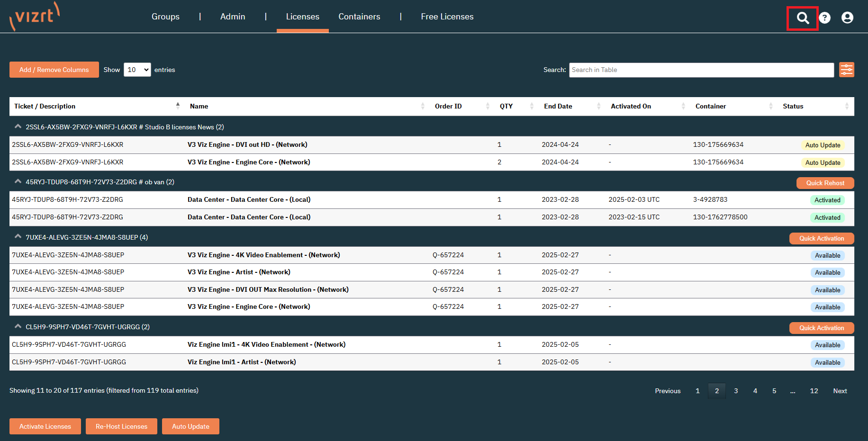The width and height of the screenshot is (868, 441).
Task: Click Quick Activation for 7UXE4 group
Action: click(822, 238)
